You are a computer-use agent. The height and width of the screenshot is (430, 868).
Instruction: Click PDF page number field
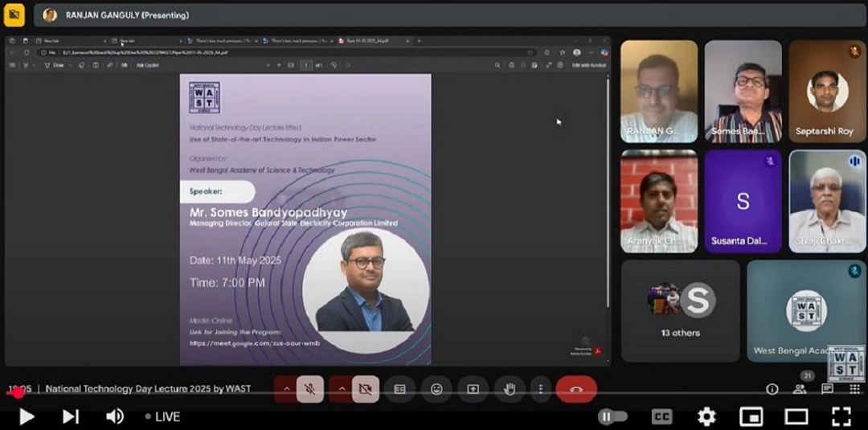[x=306, y=65]
